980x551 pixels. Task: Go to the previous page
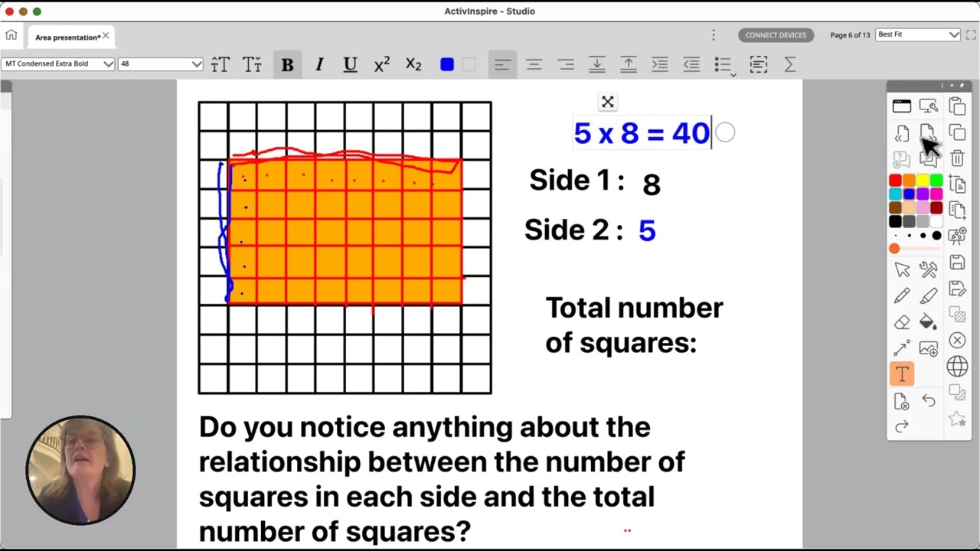(901, 133)
